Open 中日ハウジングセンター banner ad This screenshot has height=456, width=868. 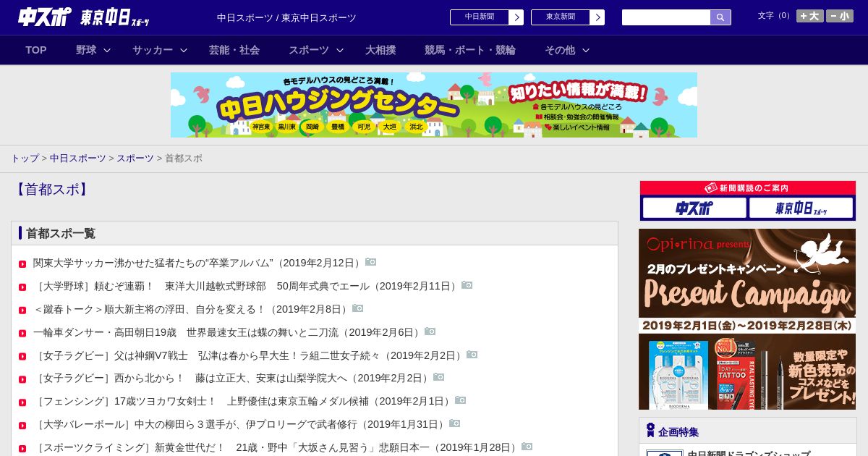(434, 105)
